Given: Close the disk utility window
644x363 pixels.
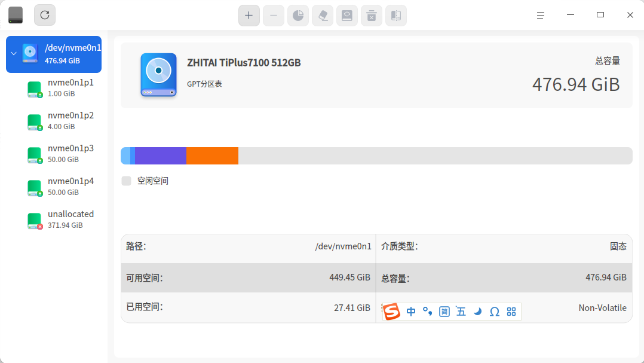Looking at the screenshot, I should point(630,15).
